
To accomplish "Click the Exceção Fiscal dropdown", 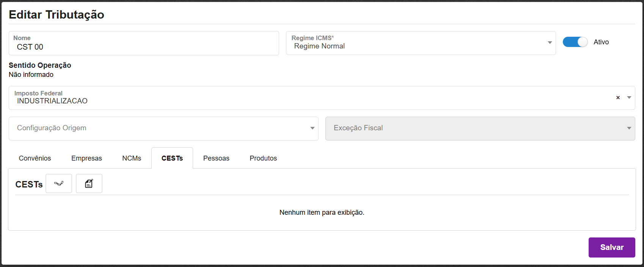I will click(480, 128).
